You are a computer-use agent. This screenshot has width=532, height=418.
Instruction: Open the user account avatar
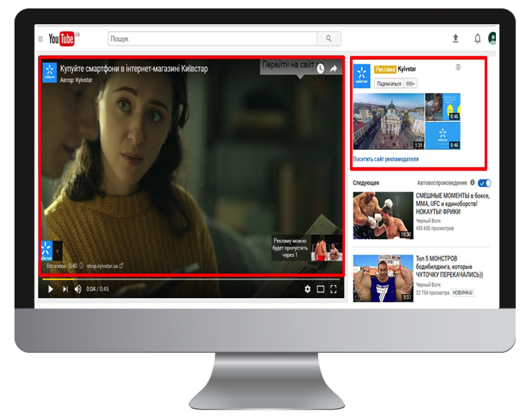coord(493,38)
